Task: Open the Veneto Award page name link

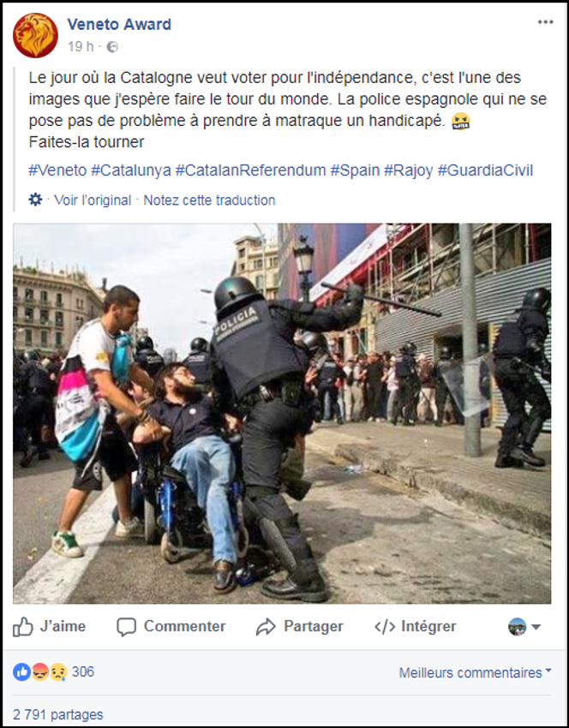Action: [119, 24]
